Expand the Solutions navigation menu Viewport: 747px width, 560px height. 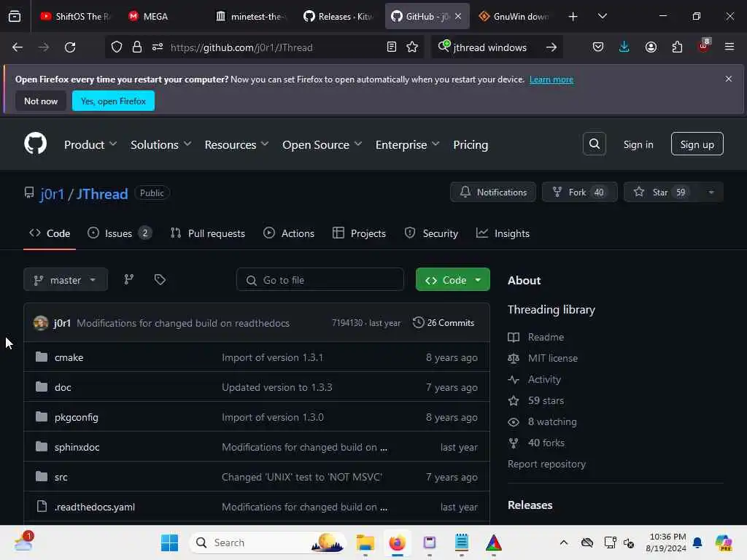[x=161, y=145]
